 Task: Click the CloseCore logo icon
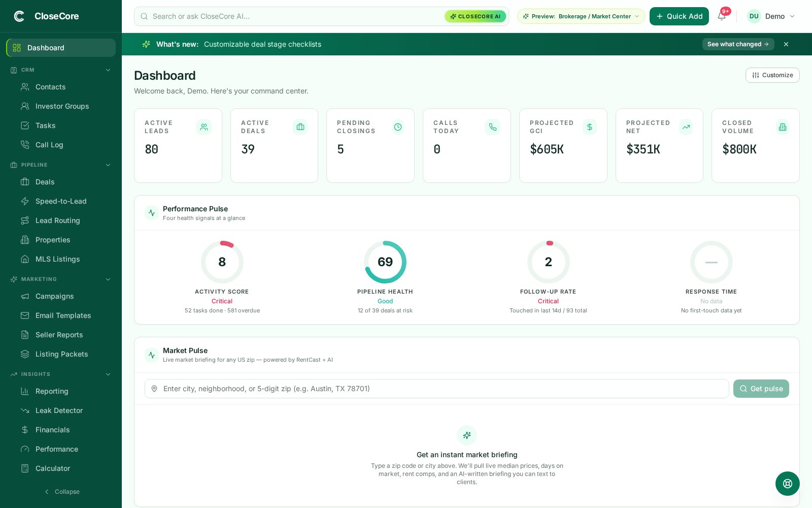click(19, 16)
